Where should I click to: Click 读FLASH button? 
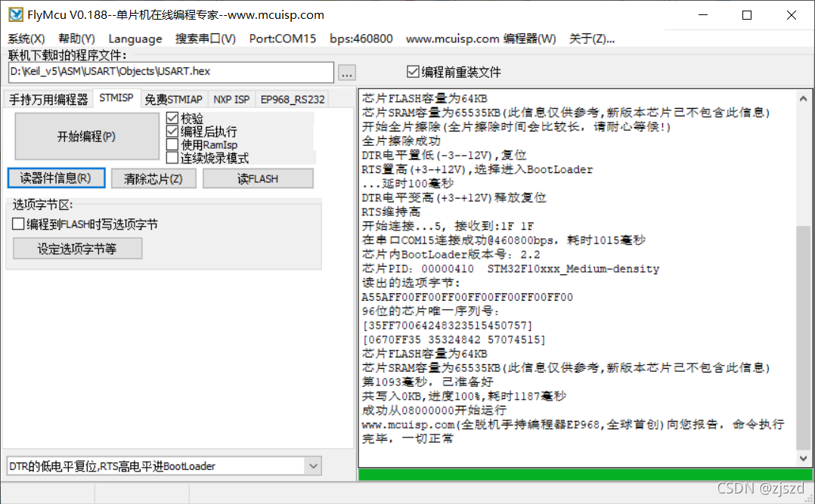(258, 179)
